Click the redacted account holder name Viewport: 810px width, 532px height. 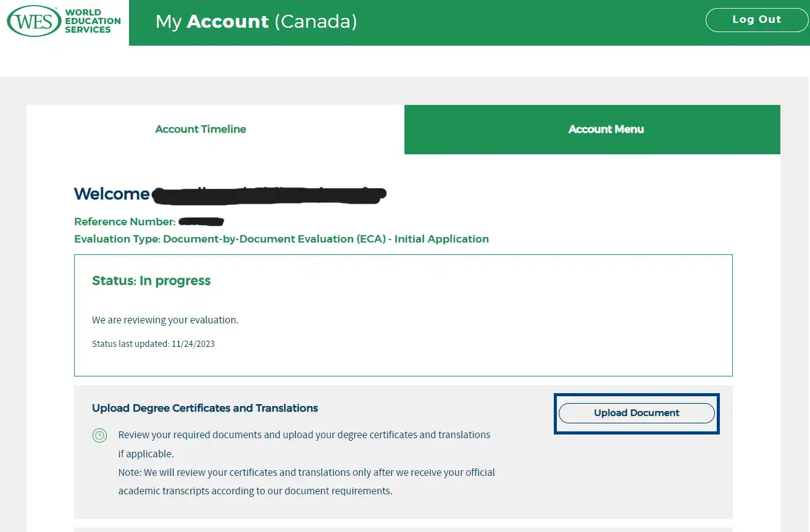269,194
